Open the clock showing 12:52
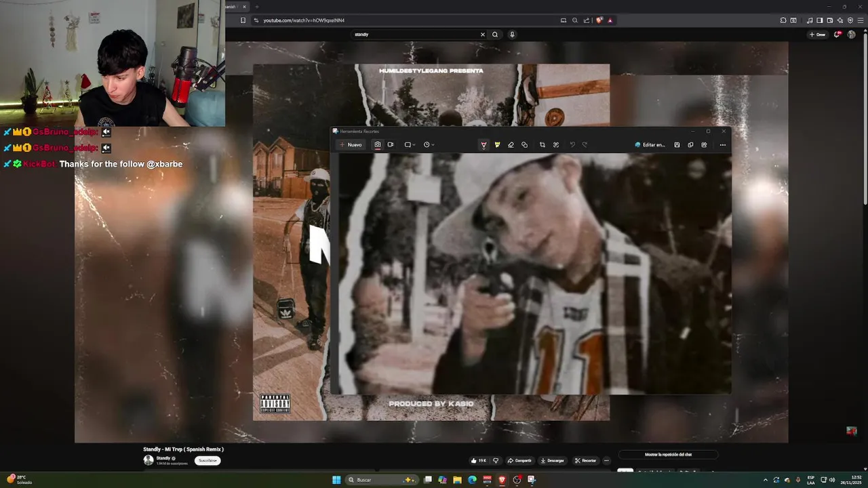Image resolution: width=868 pixels, height=488 pixels. tap(850, 480)
